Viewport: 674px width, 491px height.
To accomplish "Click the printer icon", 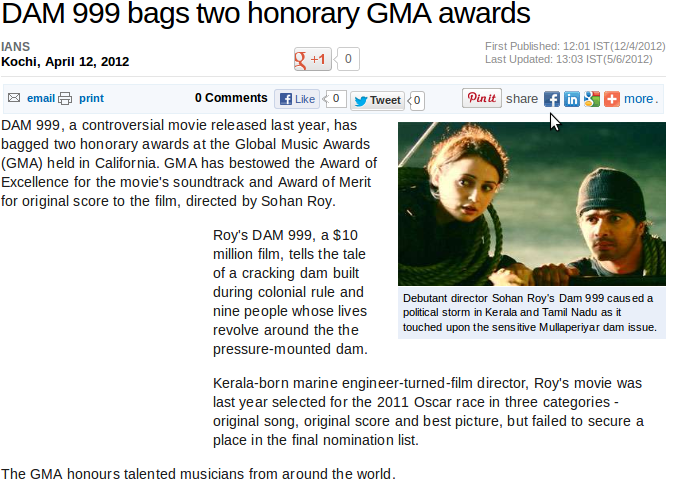I will 65,99.
